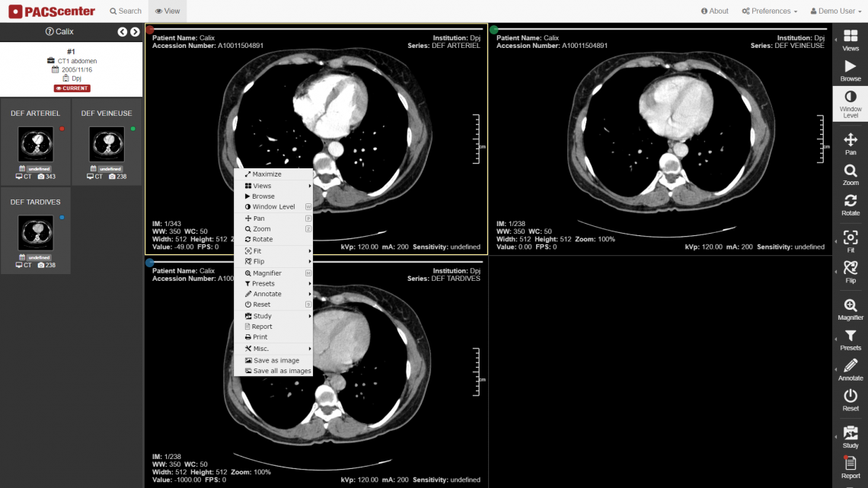
Task: Choose Pan in context menu
Action: click(273, 218)
